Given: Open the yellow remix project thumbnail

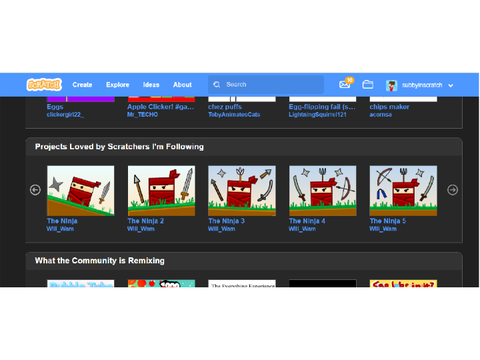Looking at the screenshot, I should [x=403, y=283].
